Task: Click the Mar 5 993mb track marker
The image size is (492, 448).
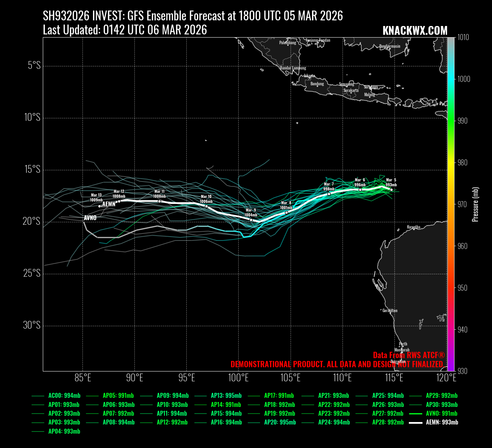Action: [x=391, y=190]
